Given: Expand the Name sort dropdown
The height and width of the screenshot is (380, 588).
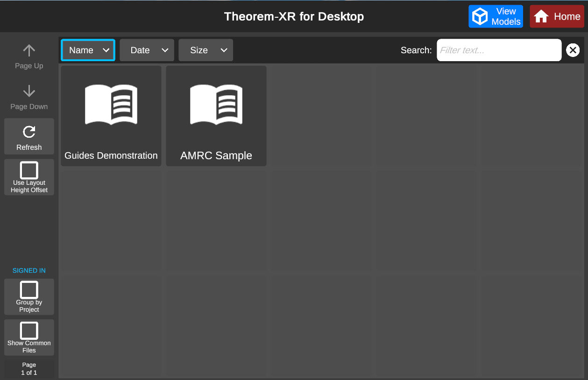Looking at the screenshot, I should (88, 50).
